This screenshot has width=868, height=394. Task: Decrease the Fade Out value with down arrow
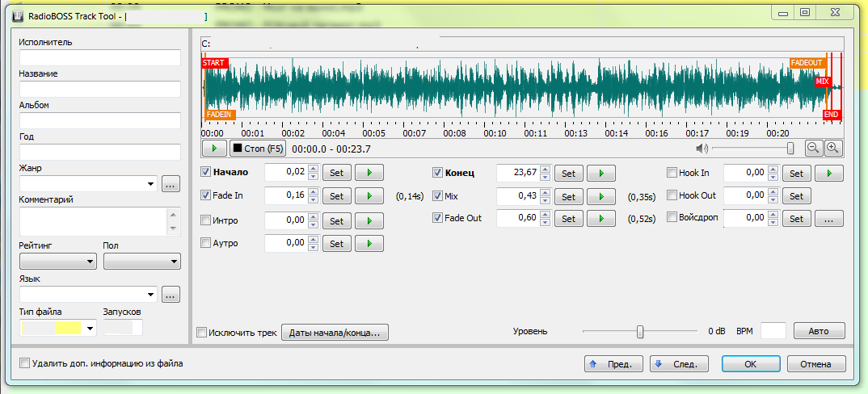(x=545, y=223)
